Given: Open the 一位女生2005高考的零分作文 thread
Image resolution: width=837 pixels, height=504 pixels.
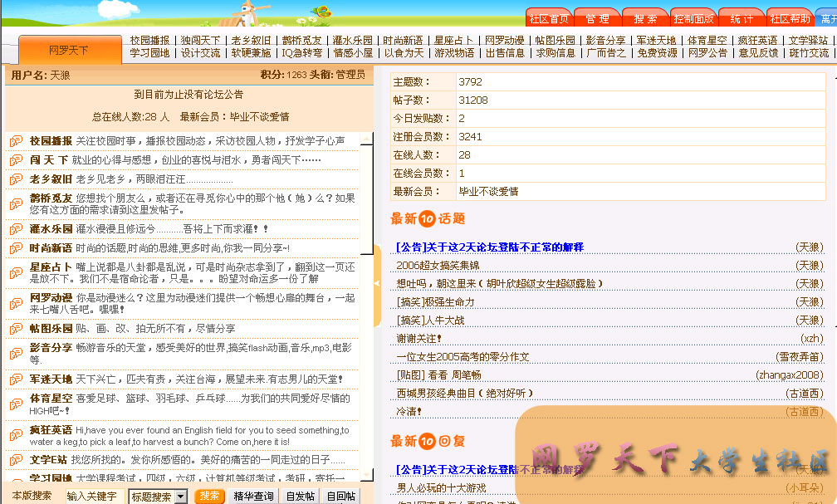Looking at the screenshot, I should pyautogui.click(x=463, y=357).
